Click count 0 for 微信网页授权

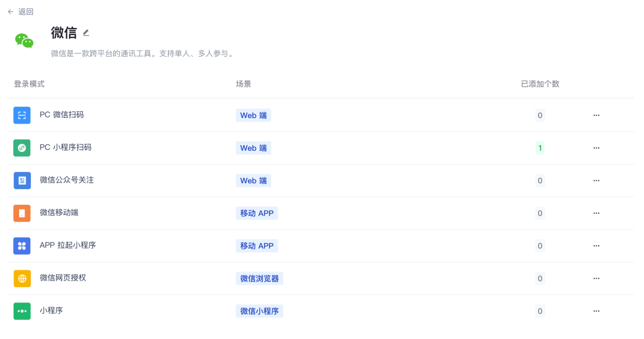[x=540, y=279]
